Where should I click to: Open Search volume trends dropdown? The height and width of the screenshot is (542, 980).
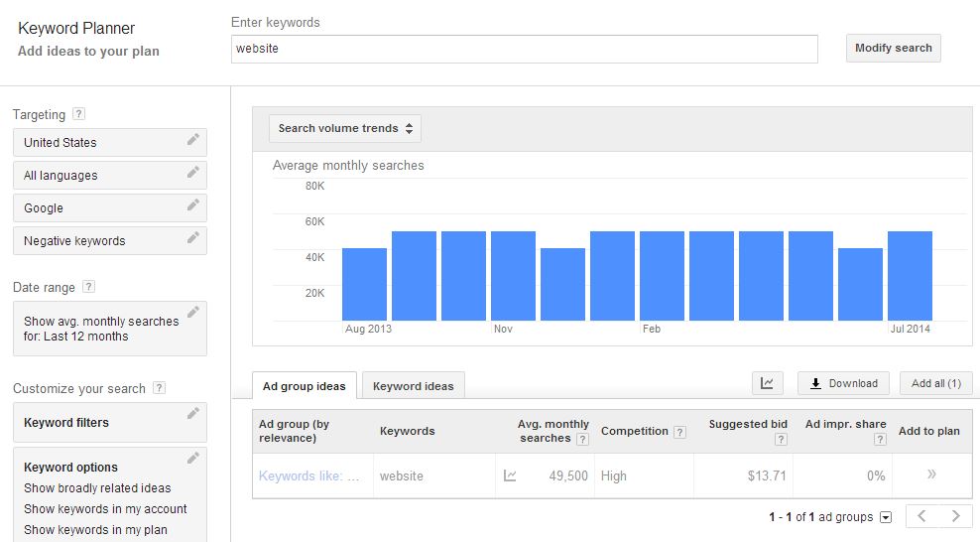[345, 128]
